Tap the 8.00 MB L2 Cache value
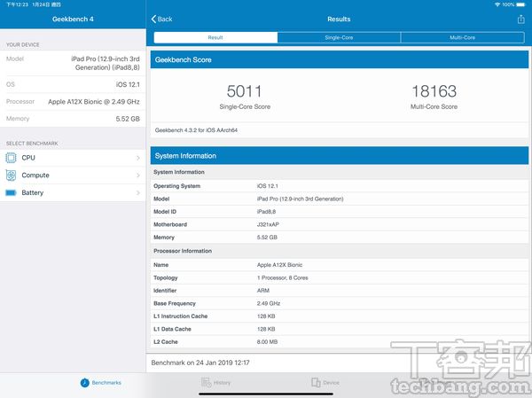The image size is (532, 398). click(268, 342)
